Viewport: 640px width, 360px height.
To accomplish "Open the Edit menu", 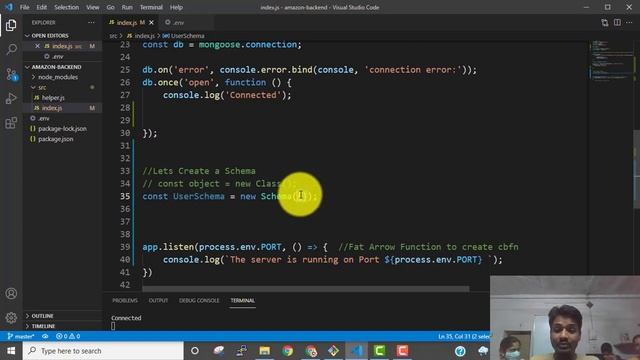I will point(41,7).
